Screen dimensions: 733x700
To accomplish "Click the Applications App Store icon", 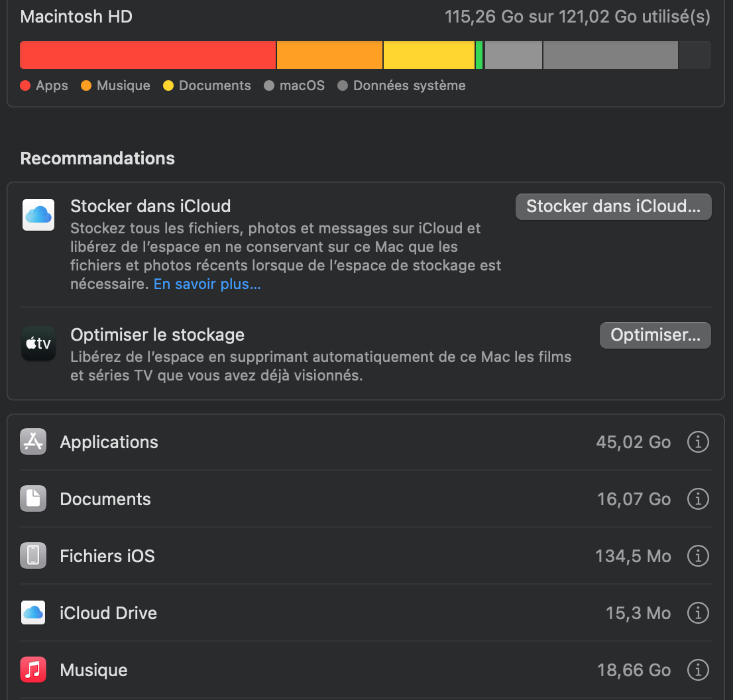I will coord(33,442).
